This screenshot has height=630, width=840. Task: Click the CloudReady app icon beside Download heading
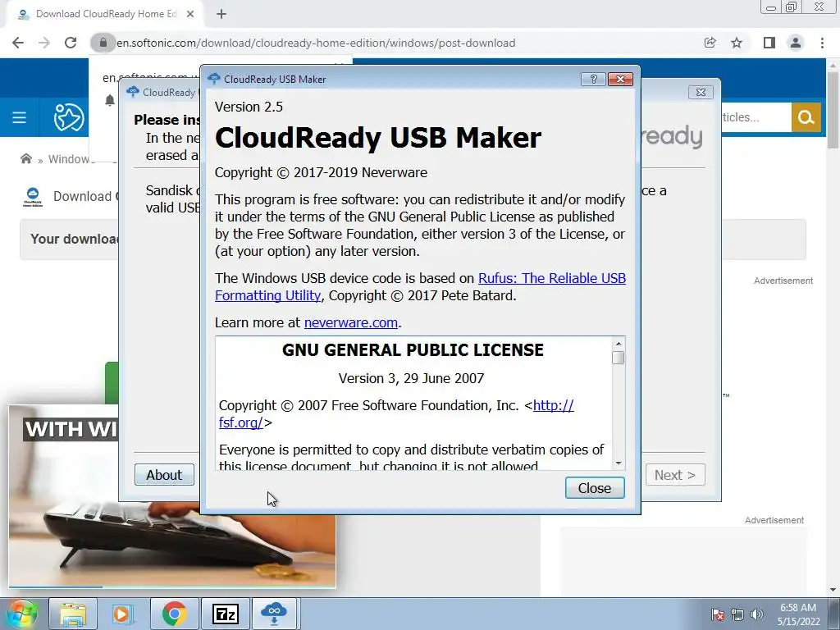33,197
